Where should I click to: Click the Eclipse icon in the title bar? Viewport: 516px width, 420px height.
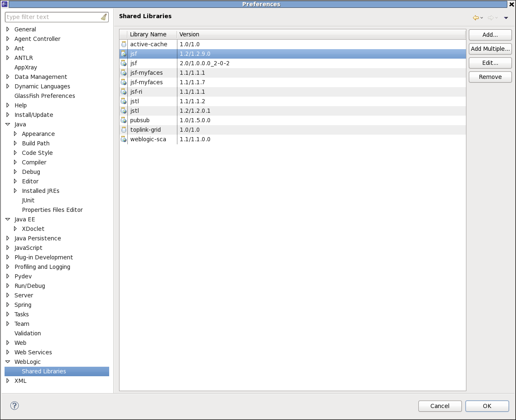tap(4, 4)
